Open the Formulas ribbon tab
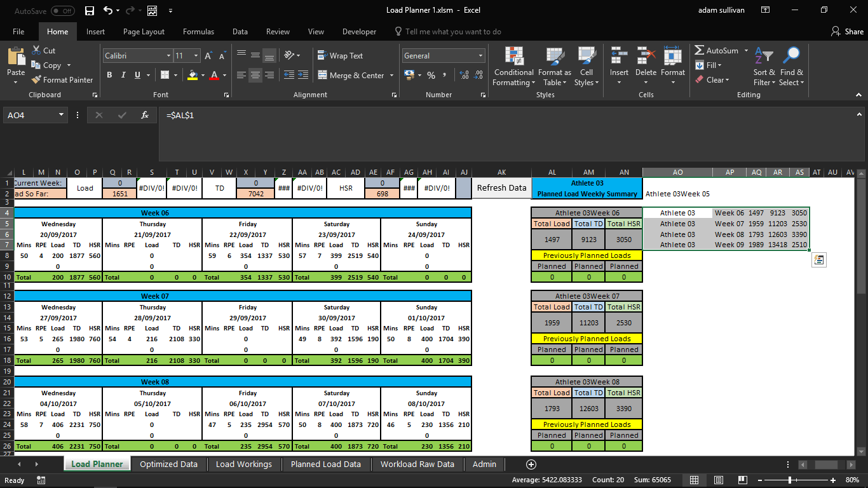Screen dimensions: 868x488 point(198,32)
